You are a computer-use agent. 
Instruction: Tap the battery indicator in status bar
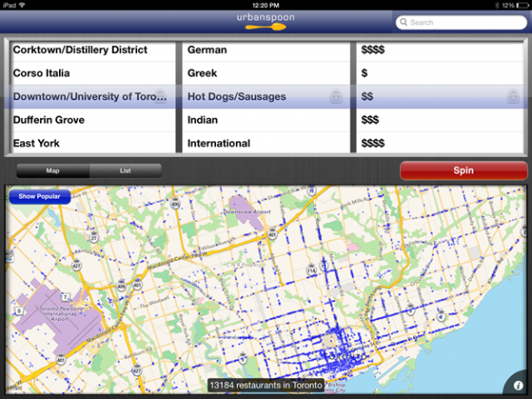(x=522, y=5)
